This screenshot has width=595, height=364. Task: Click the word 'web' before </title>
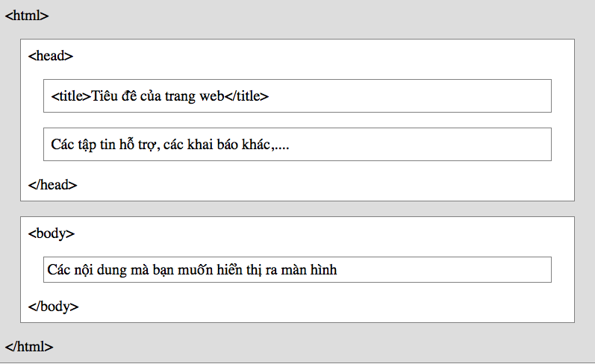212,96
